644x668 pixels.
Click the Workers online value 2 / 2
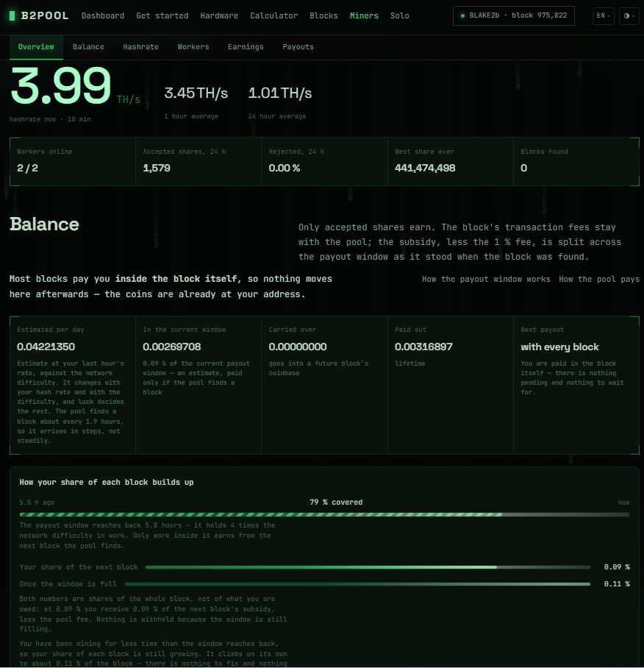[27, 168]
